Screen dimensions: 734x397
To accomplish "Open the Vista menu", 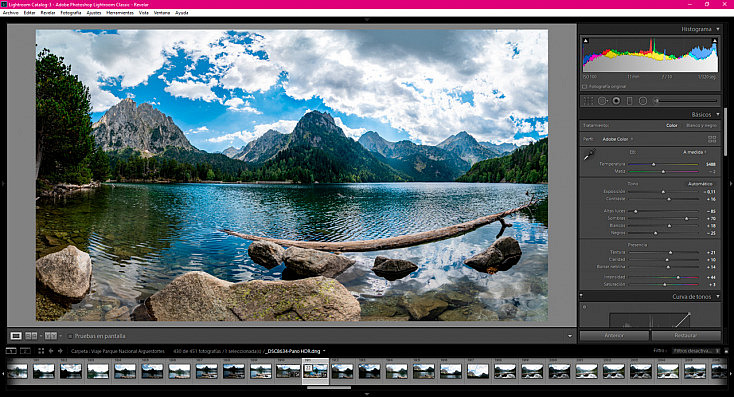I will 144,13.
